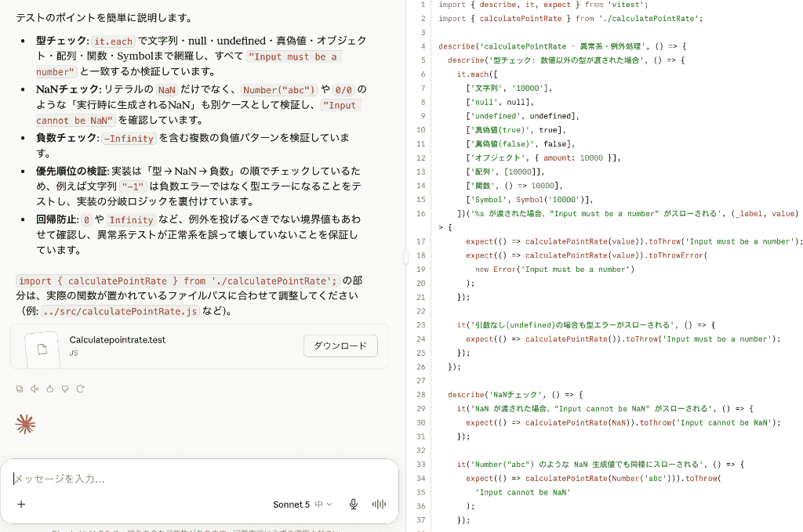Start dictation with the microphone icon

[x=354, y=505]
